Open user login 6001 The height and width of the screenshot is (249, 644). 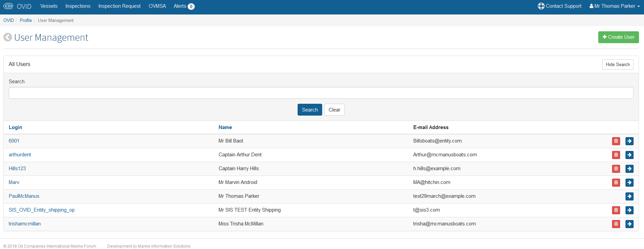pyautogui.click(x=14, y=141)
